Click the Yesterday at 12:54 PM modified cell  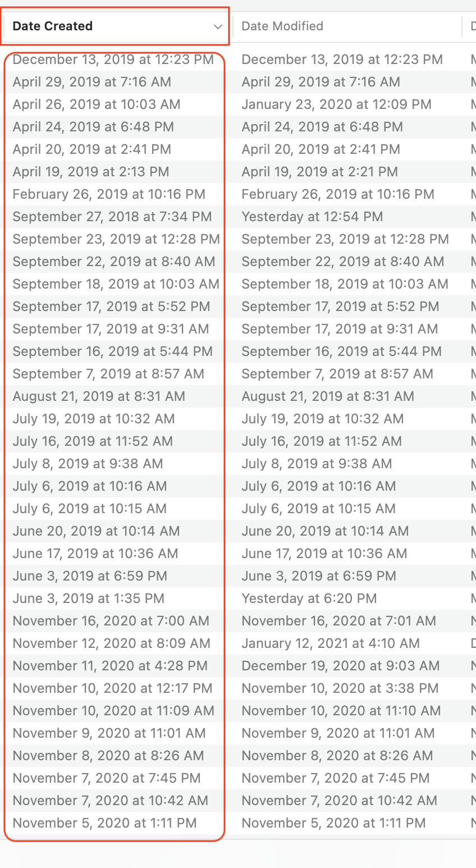pos(312,217)
